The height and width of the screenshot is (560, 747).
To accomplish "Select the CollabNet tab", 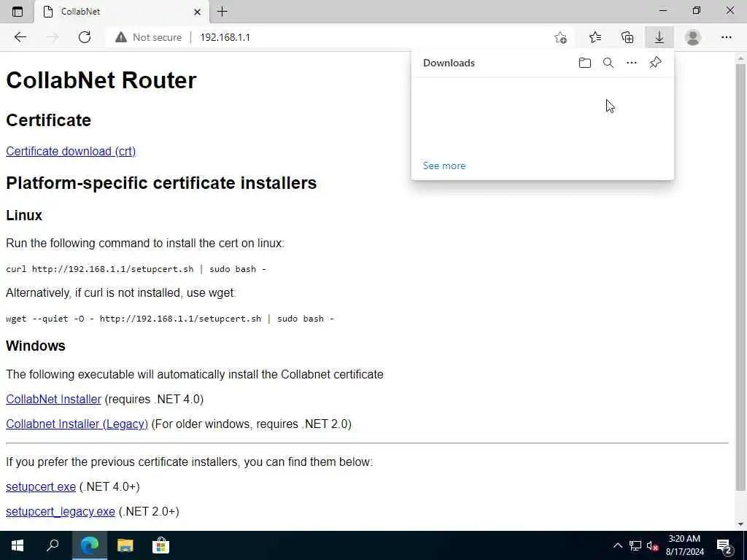I will [122, 12].
